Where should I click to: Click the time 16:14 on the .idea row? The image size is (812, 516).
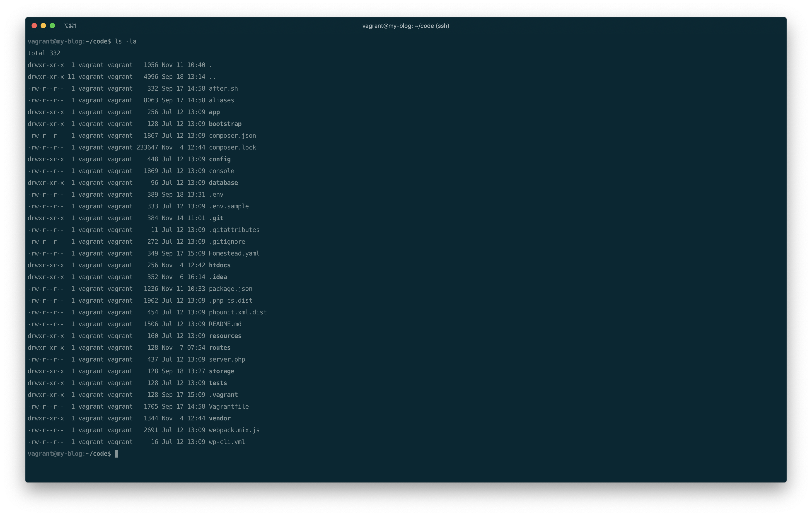[x=196, y=277]
